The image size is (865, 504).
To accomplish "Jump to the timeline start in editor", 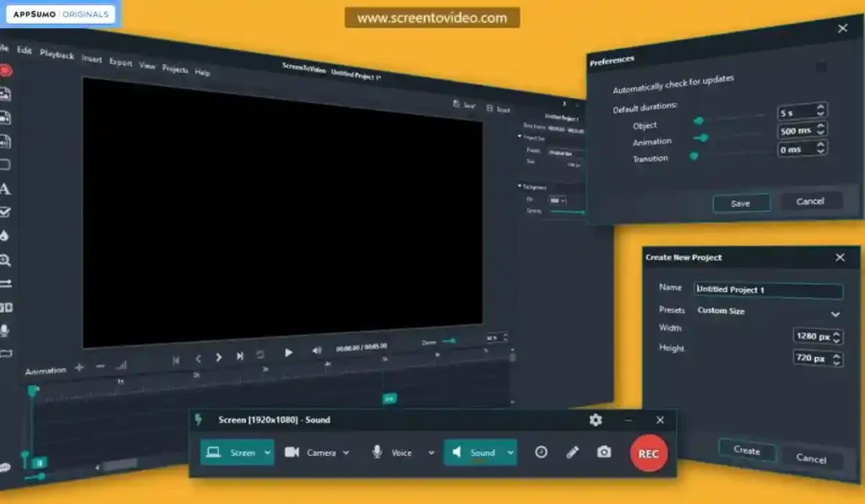I will pyautogui.click(x=176, y=360).
